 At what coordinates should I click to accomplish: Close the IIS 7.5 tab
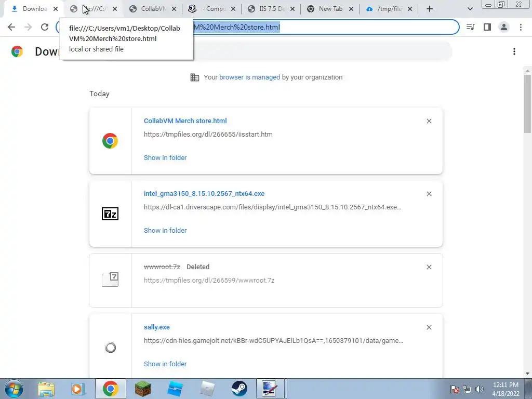pyautogui.click(x=292, y=9)
